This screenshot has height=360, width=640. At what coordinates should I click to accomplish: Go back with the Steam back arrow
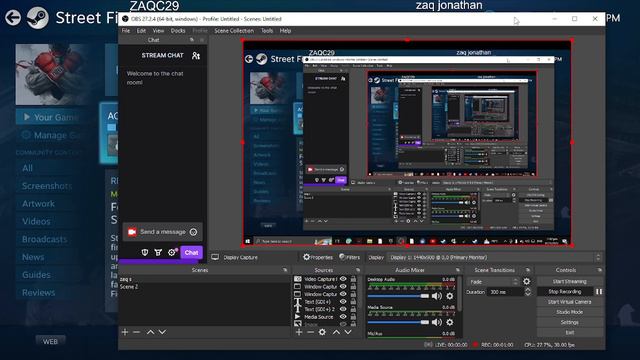[x=13, y=18]
